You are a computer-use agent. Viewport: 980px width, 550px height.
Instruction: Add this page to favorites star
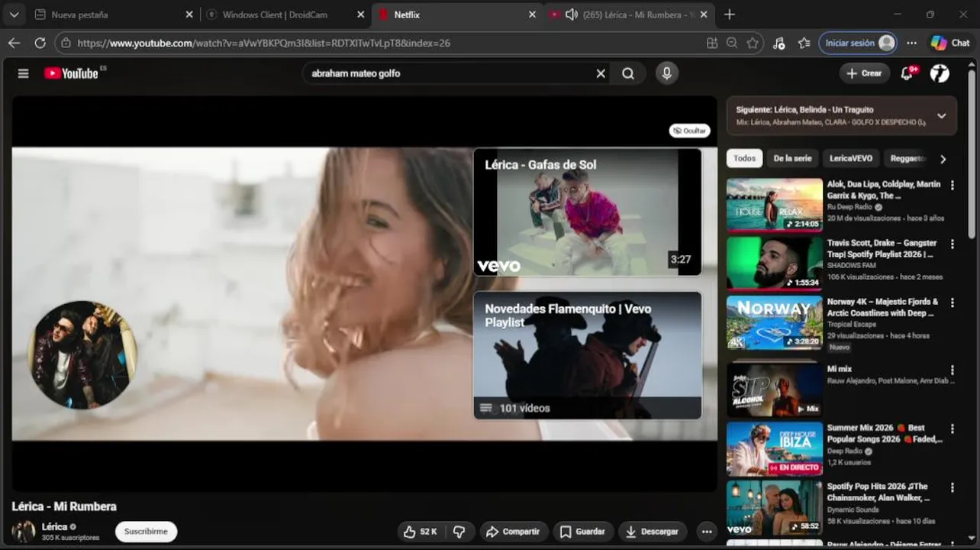click(x=753, y=43)
